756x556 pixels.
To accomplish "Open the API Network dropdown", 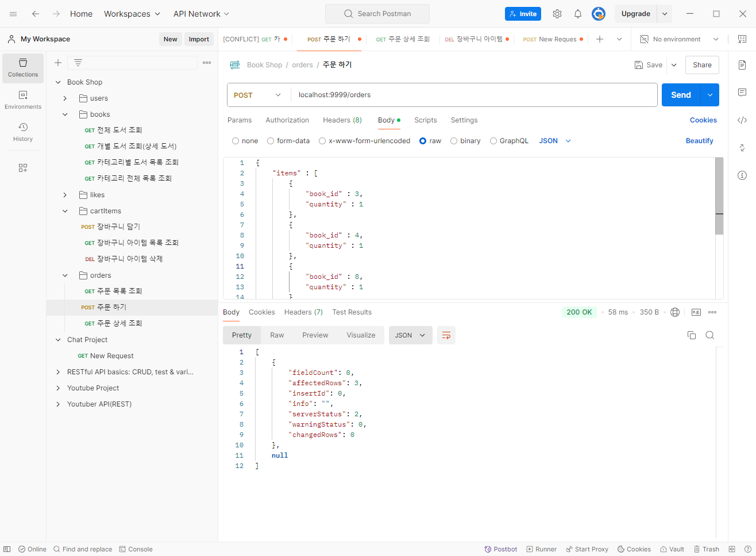I will tap(202, 14).
